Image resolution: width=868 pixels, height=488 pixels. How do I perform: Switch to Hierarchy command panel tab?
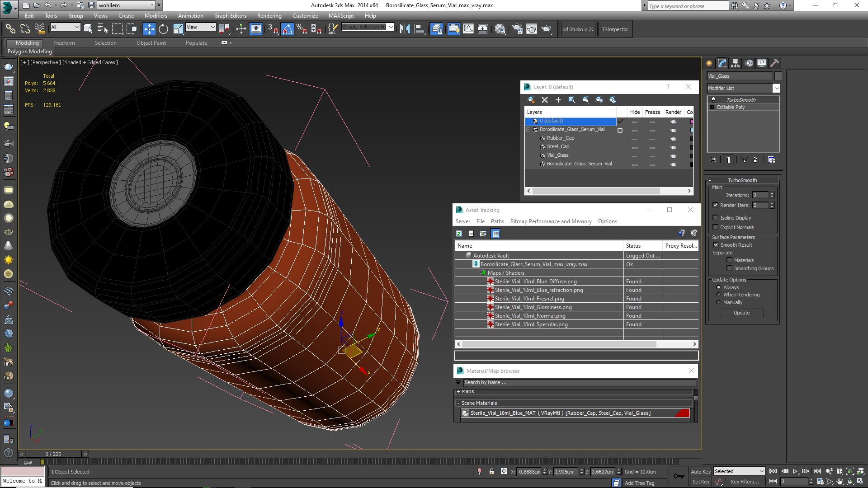click(735, 63)
